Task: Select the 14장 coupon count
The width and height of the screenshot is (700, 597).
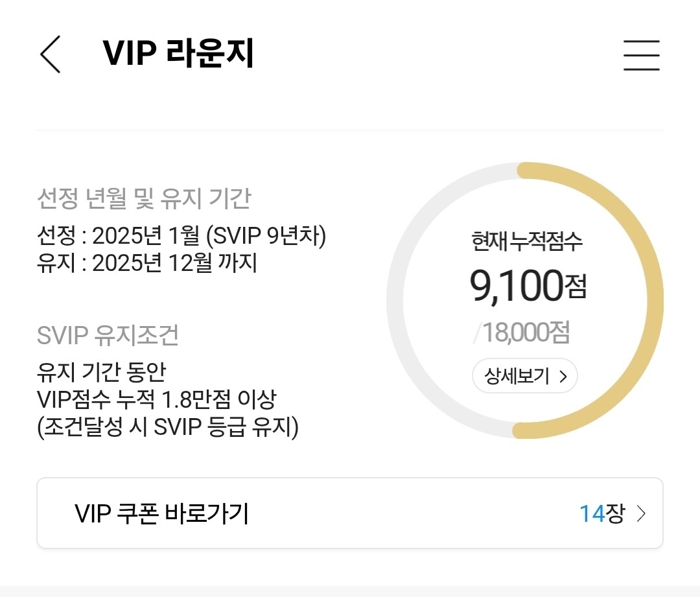Action: tap(602, 514)
